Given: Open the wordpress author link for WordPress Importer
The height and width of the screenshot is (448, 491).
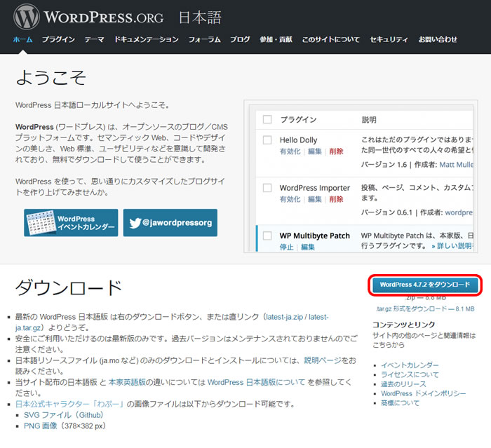Looking at the screenshot, I should click(459, 212).
